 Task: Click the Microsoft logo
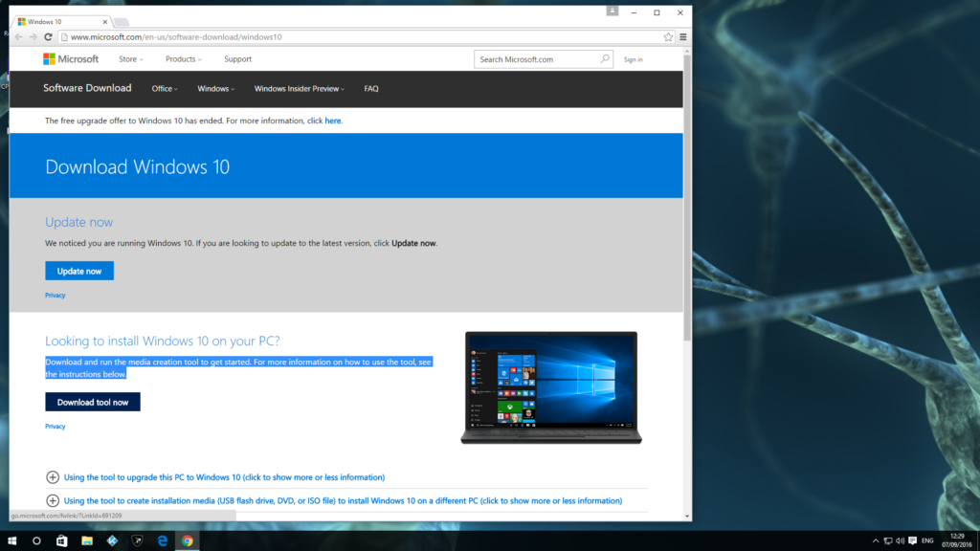(x=71, y=58)
